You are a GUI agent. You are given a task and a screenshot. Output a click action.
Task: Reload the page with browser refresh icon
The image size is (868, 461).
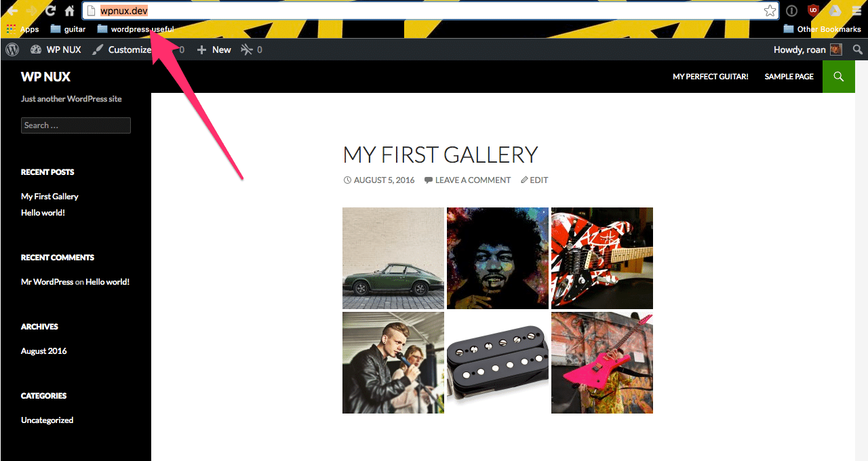point(50,11)
